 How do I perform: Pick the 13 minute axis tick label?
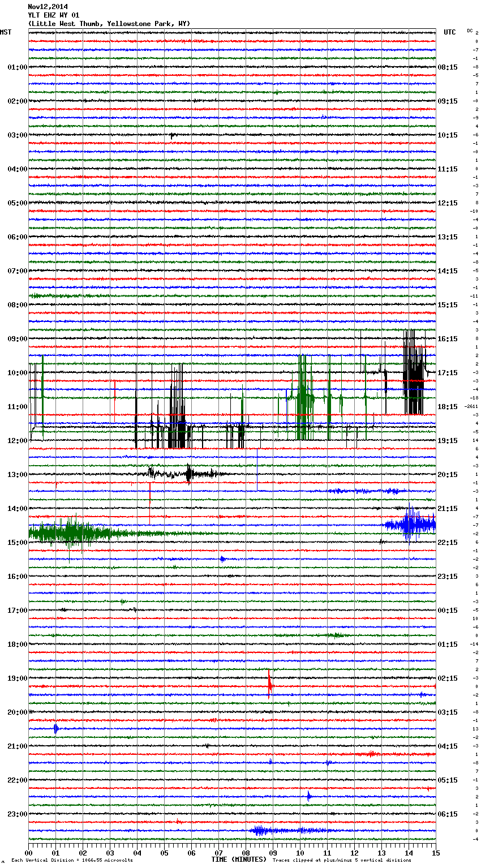(x=382, y=853)
